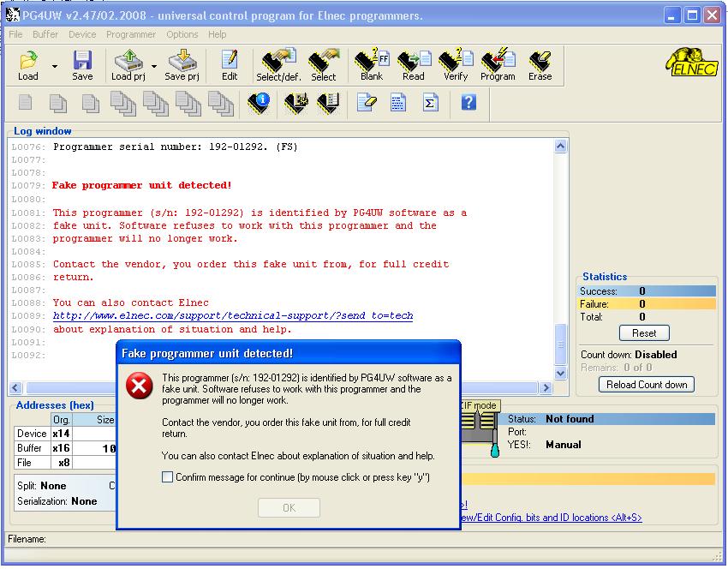The height and width of the screenshot is (569, 728).
Task: Click the Buffer 'x16' Org. cell
Action: [x=62, y=448]
